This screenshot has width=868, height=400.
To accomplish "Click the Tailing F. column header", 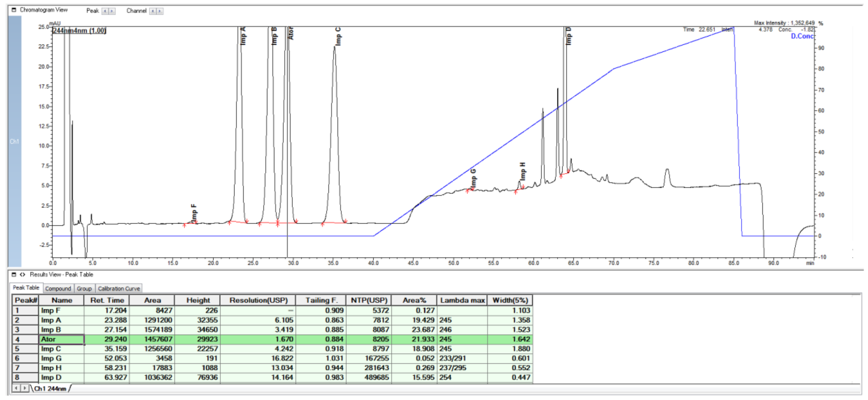I will pyautogui.click(x=321, y=300).
